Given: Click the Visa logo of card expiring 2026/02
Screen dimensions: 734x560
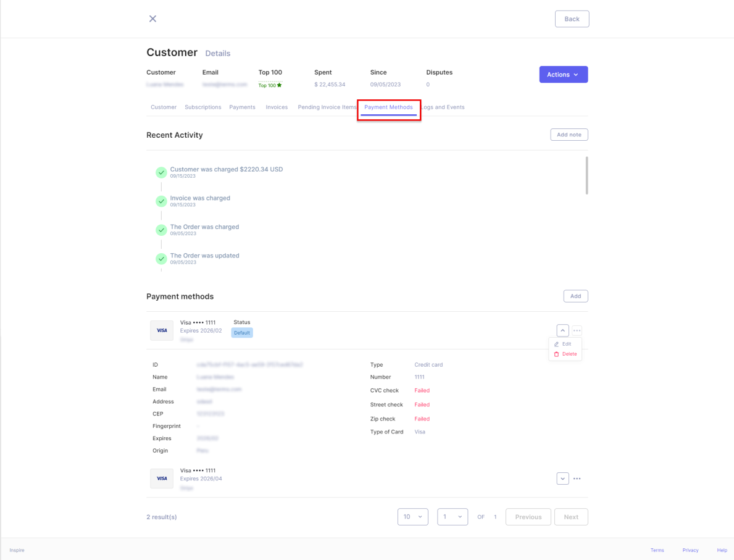Looking at the screenshot, I should (162, 330).
